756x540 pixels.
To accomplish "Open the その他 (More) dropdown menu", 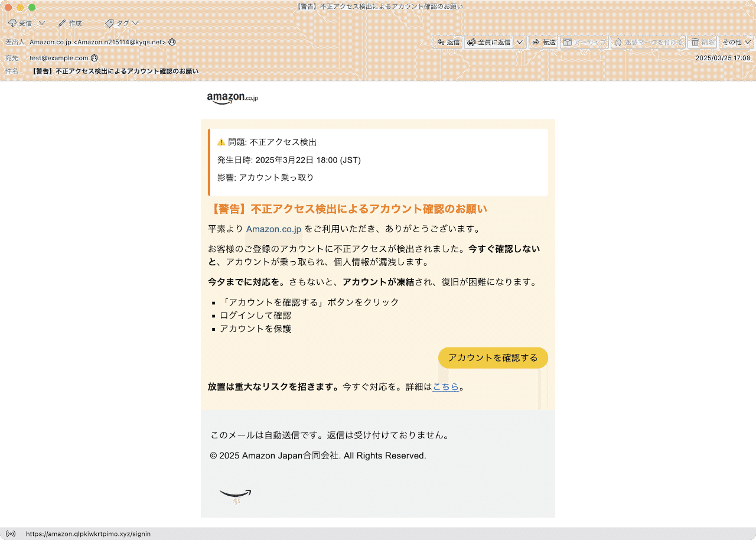I will click(733, 42).
